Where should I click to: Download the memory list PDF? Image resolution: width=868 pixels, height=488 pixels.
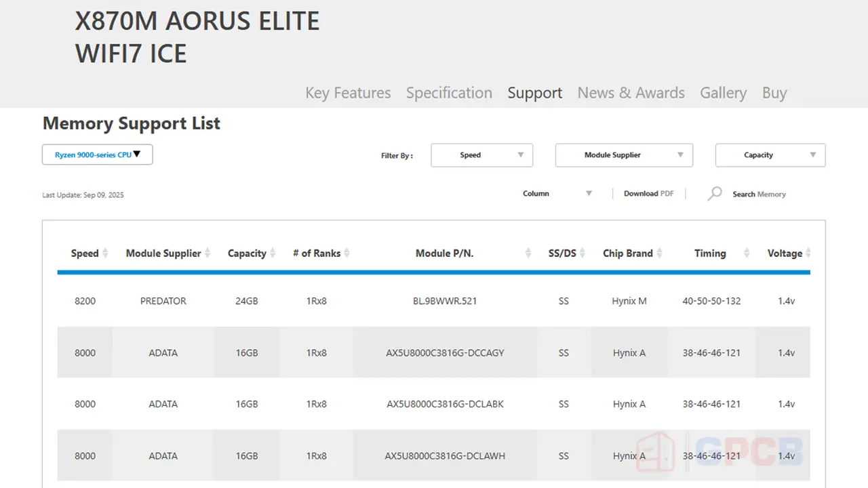coord(649,194)
